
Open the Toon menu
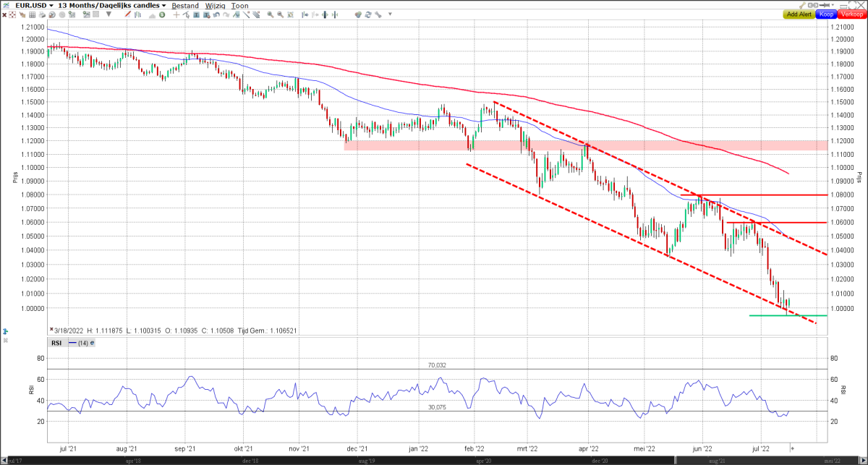[x=239, y=6]
